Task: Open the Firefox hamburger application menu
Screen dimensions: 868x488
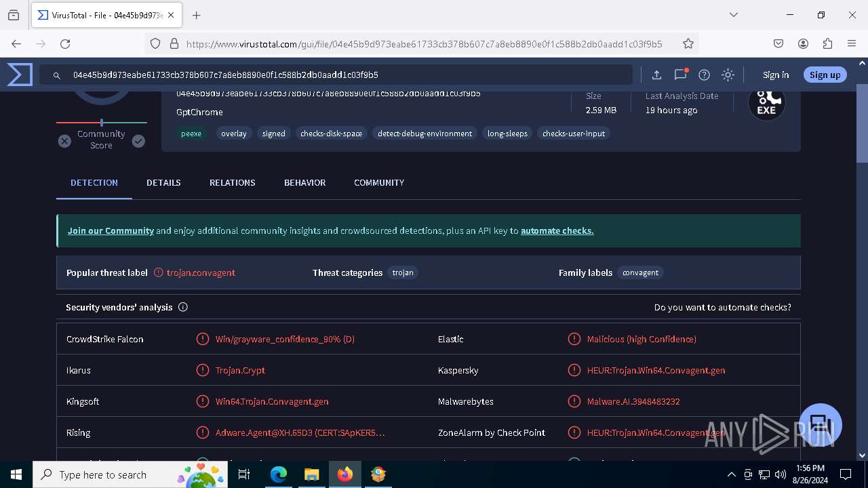Action: tap(852, 44)
